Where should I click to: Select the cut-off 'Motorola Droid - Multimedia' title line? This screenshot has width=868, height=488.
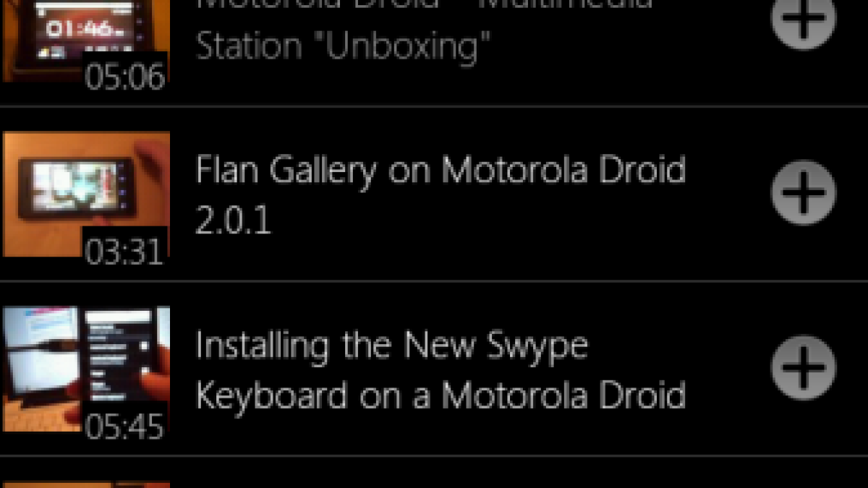[x=424, y=4]
